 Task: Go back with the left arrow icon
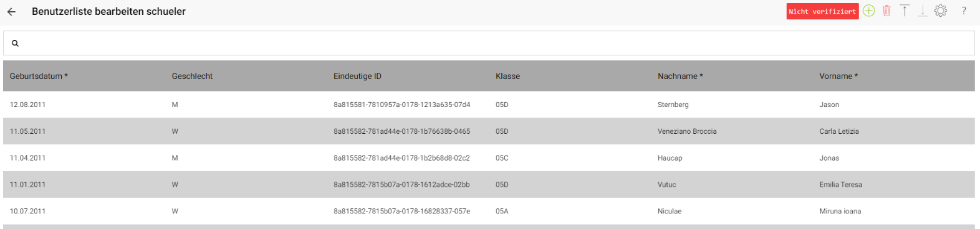pos(11,12)
